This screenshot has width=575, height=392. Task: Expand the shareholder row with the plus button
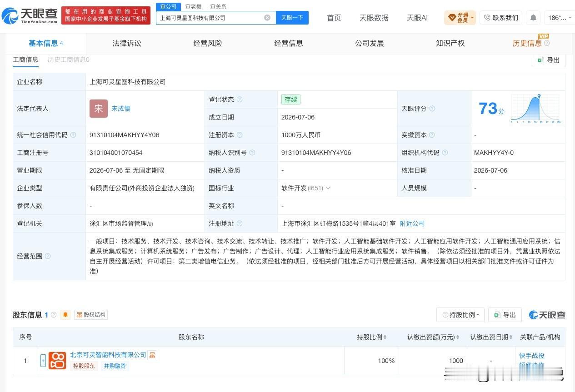(x=43, y=361)
